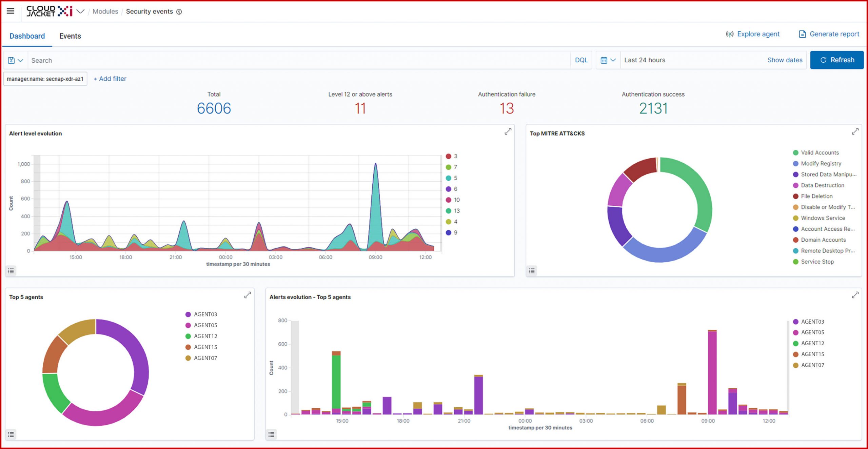
Task: Click level 3 legend color dot
Action: pos(448,156)
